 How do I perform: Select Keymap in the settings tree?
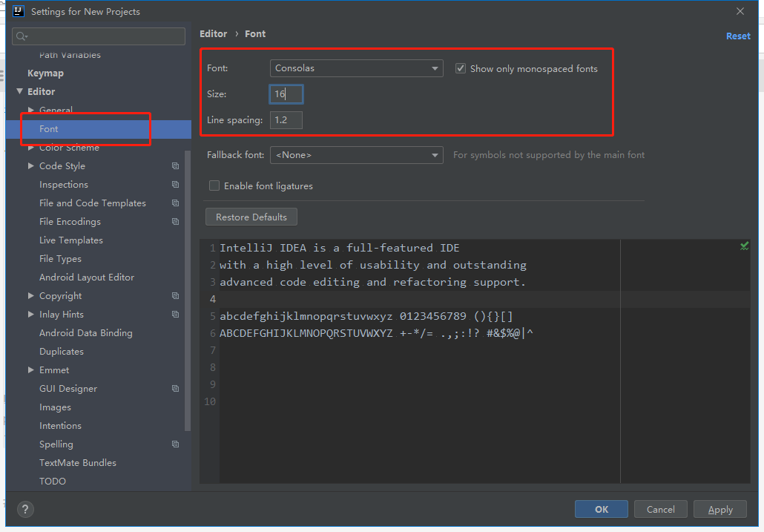point(45,73)
